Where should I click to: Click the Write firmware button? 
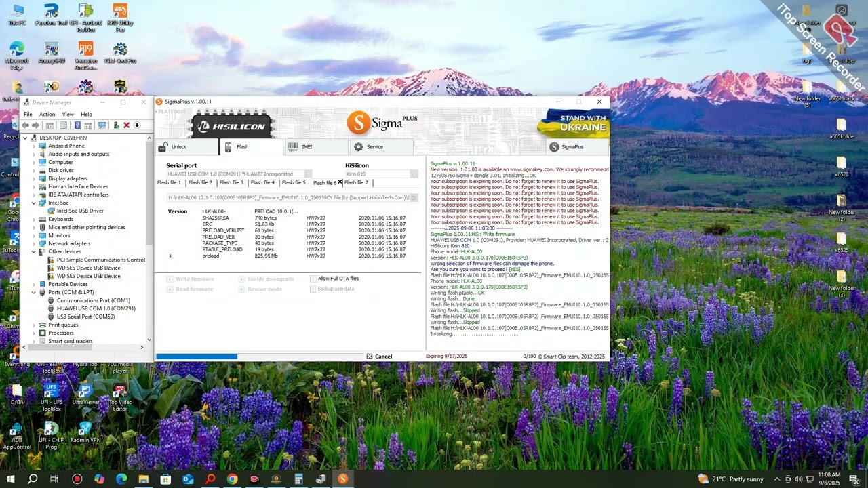(190, 279)
